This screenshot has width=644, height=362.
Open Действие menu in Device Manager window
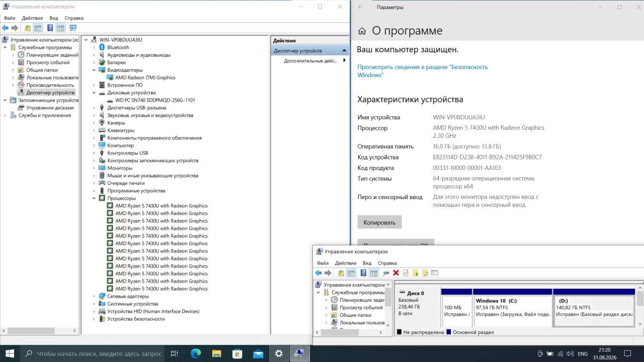[32, 18]
